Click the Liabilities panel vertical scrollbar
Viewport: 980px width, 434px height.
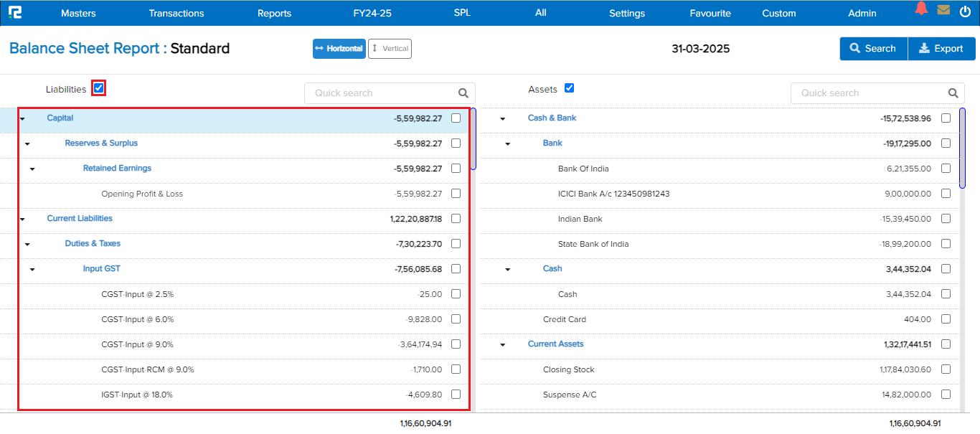coord(473,139)
